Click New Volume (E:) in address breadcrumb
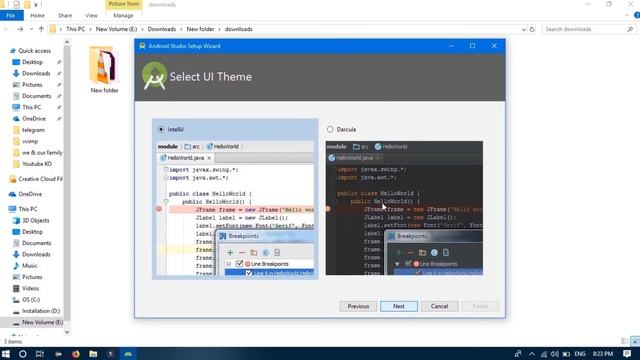This screenshot has width=640, height=360. (x=116, y=29)
